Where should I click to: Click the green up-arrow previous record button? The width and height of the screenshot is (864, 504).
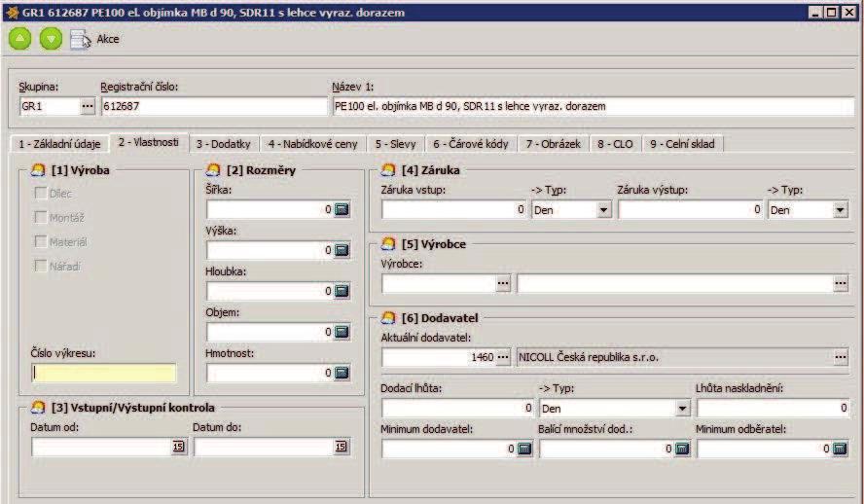(x=19, y=39)
